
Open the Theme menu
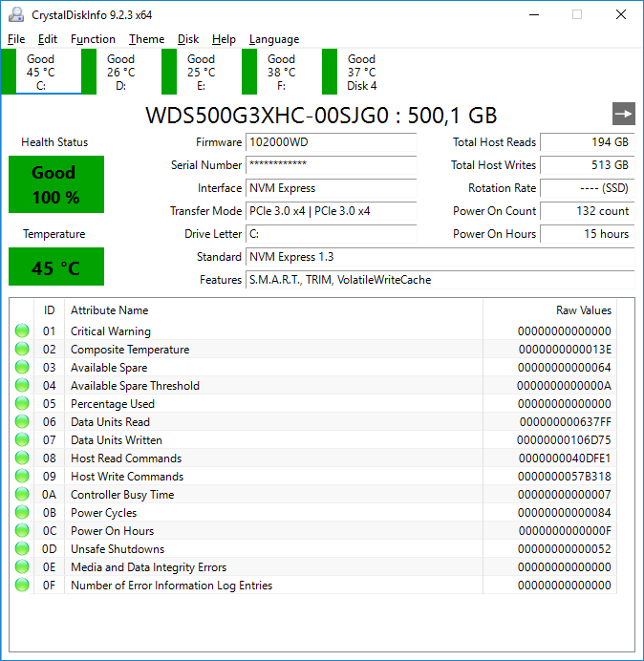coord(146,39)
